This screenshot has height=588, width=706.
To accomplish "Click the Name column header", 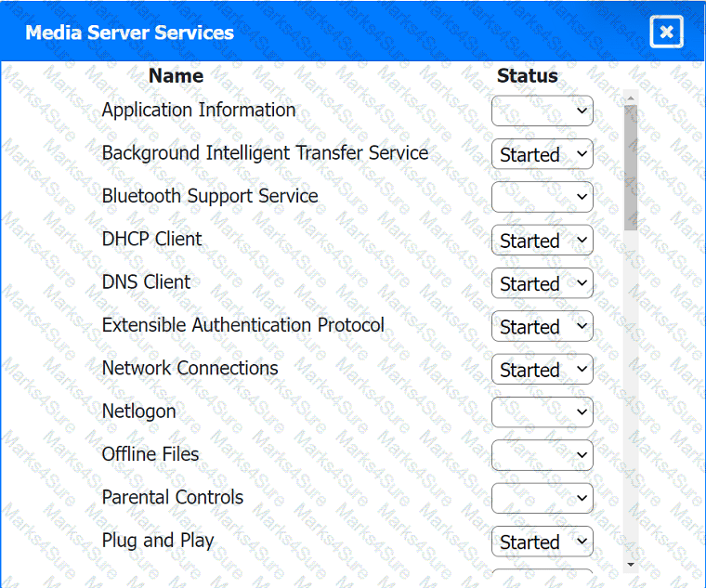I will pos(176,76).
